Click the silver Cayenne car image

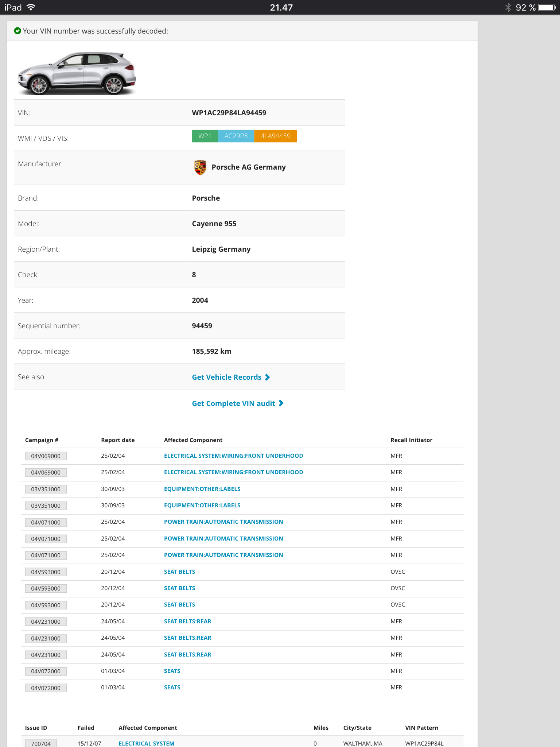click(x=77, y=73)
